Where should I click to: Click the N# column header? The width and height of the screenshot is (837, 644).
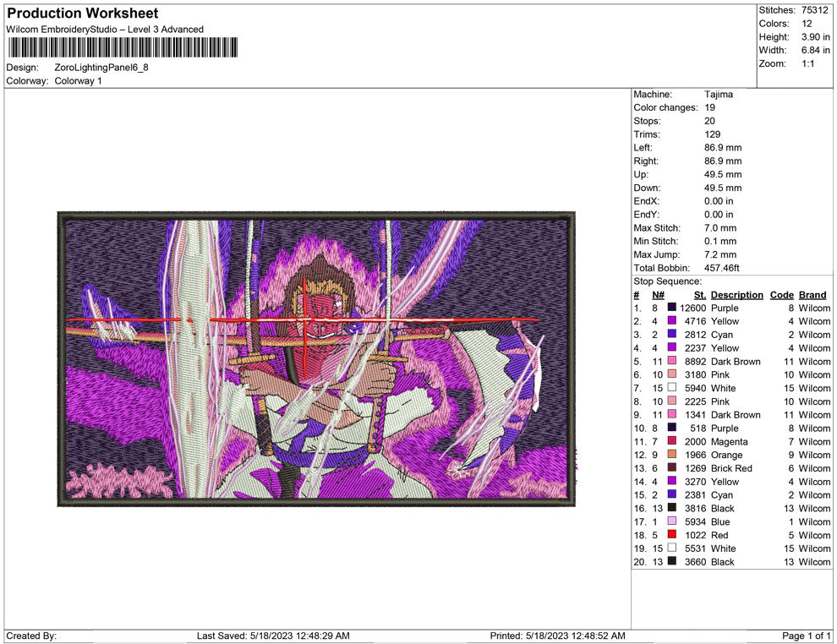coord(658,295)
